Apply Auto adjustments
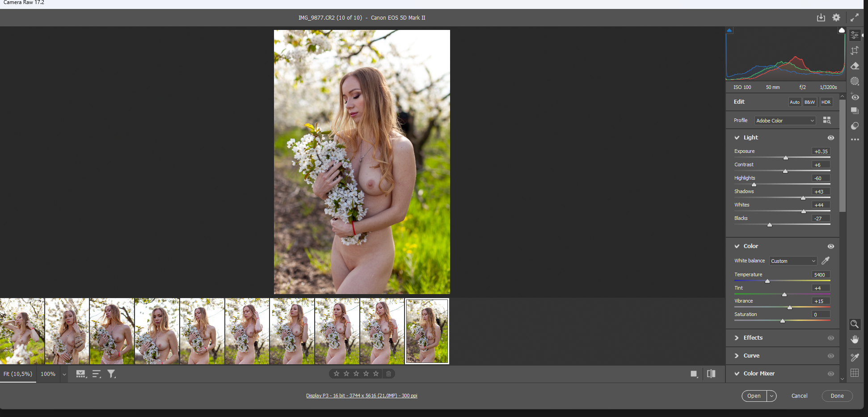 795,102
